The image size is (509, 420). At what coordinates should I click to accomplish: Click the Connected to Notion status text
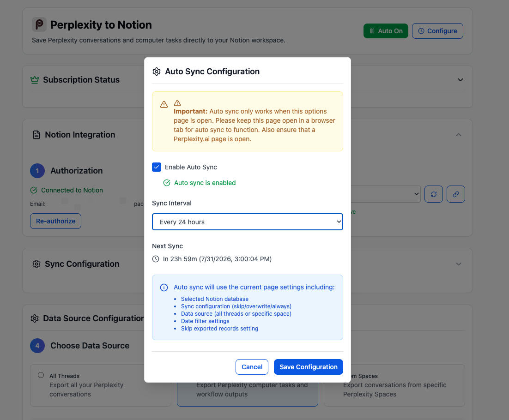coord(72,190)
